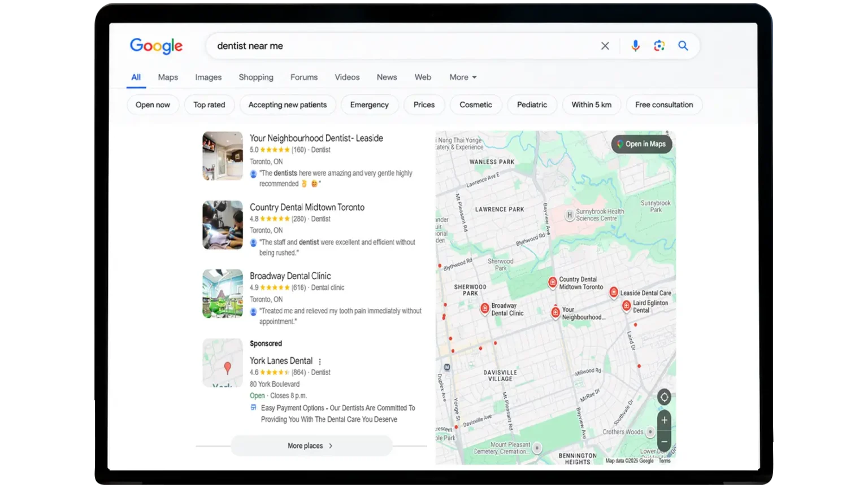
Task: Apply the Emergency filter chip
Action: point(370,104)
